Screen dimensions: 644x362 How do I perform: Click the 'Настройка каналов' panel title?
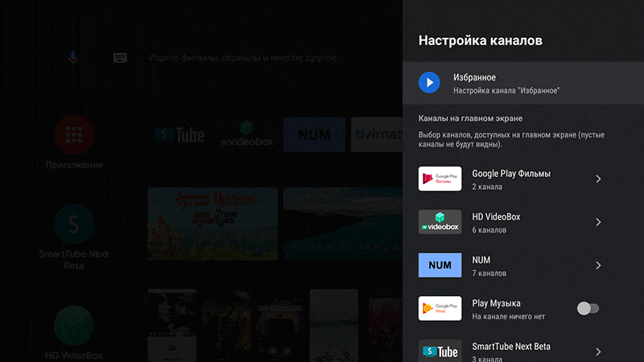pos(480,40)
